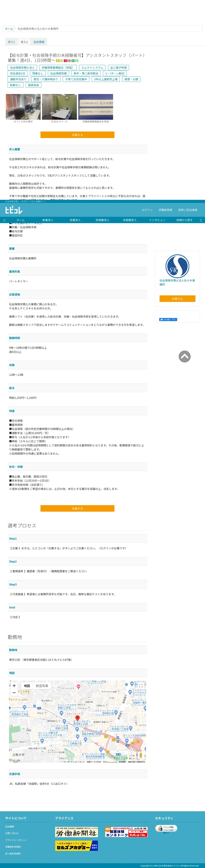Zoom out on the map
The width and height of the screenshot is (205, 868).
click(14, 693)
